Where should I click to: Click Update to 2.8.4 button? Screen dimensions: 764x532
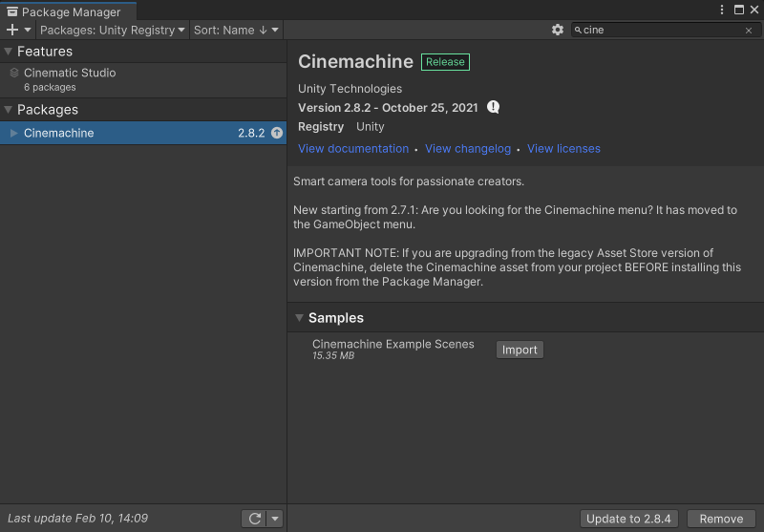628,519
